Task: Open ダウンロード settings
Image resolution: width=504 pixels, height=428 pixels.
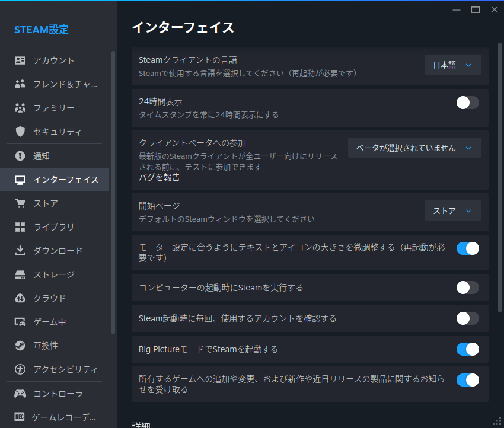Action: pyautogui.click(x=55, y=251)
